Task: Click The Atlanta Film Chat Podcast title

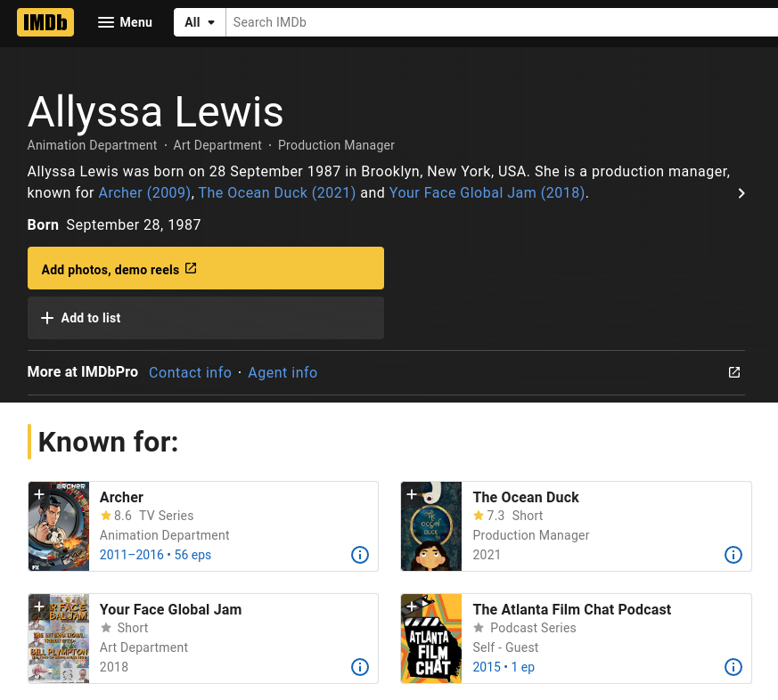Action: [x=571, y=609]
